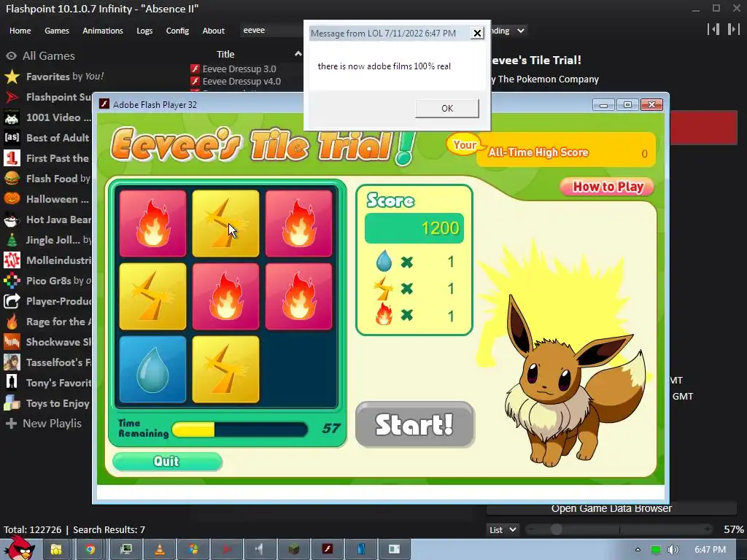Select the 1001 Video playlist invader icon
This screenshot has height=560, width=747.
[x=12, y=117]
